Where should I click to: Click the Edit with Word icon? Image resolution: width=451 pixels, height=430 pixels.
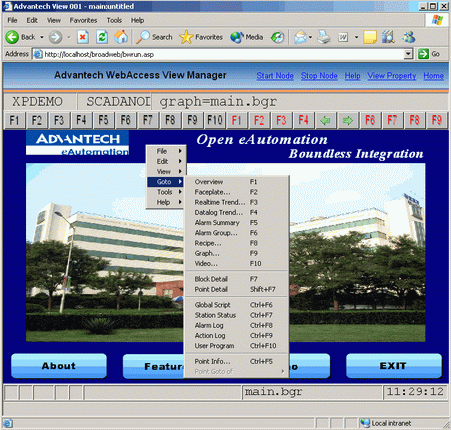point(343,37)
